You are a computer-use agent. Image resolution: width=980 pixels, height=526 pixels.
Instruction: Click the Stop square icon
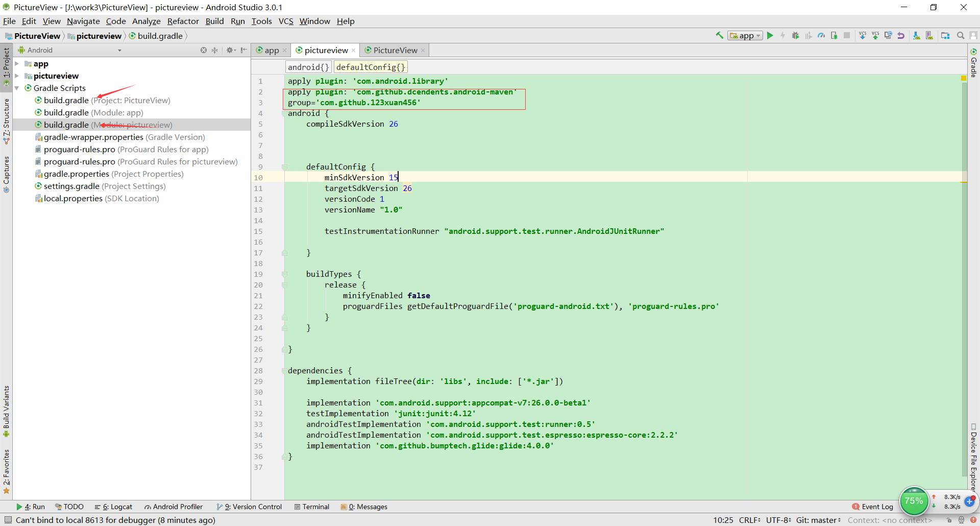pyautogui.click(x=847, y=35)
